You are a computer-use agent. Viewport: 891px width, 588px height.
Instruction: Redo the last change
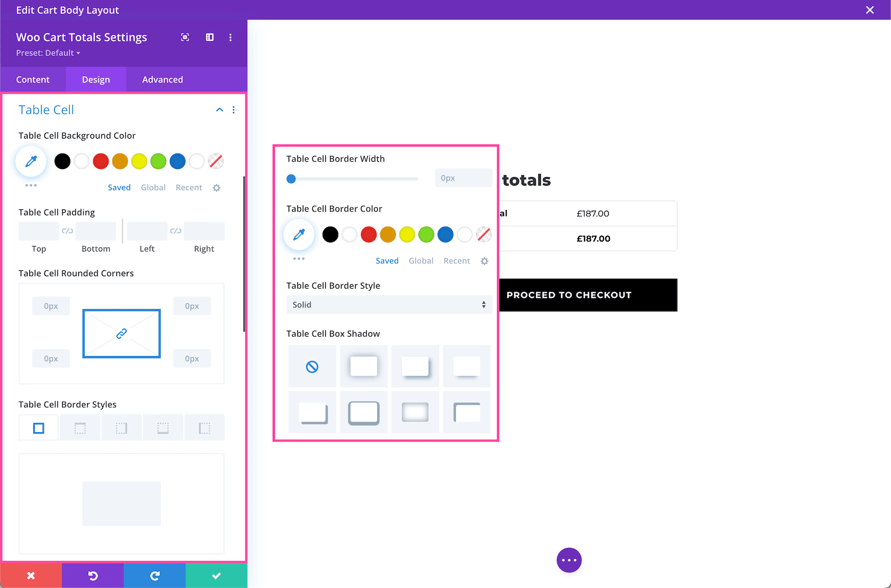154,575
